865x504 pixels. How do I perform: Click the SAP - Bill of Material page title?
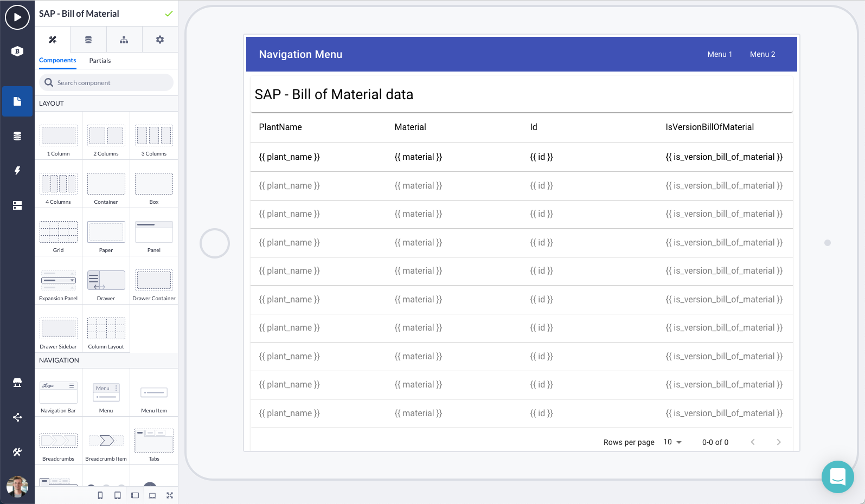click(x=79, y=14)
